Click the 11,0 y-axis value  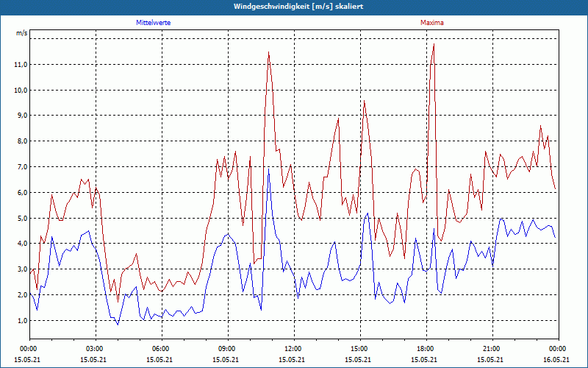(x=21, y=65)
